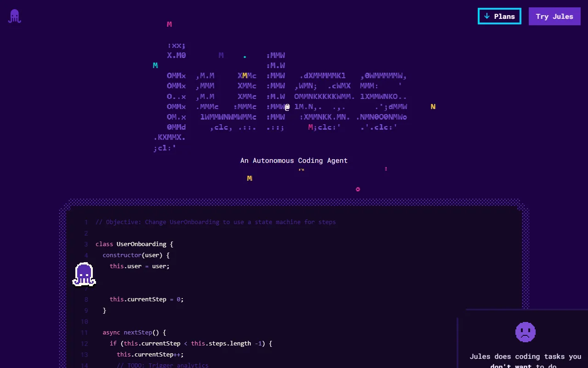Click the "class UserOnboarding {" code line
The height and width of the screenshot is (368, 588).
(134, 244)
